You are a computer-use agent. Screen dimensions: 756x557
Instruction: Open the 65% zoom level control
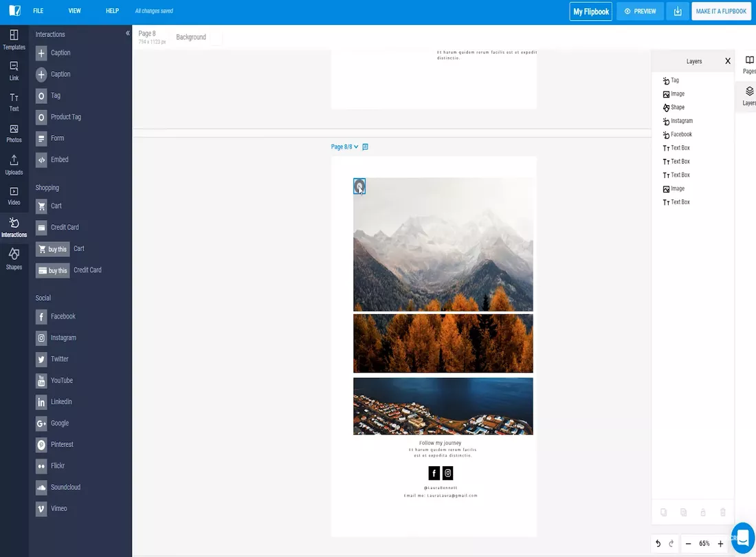pos(704,544)
